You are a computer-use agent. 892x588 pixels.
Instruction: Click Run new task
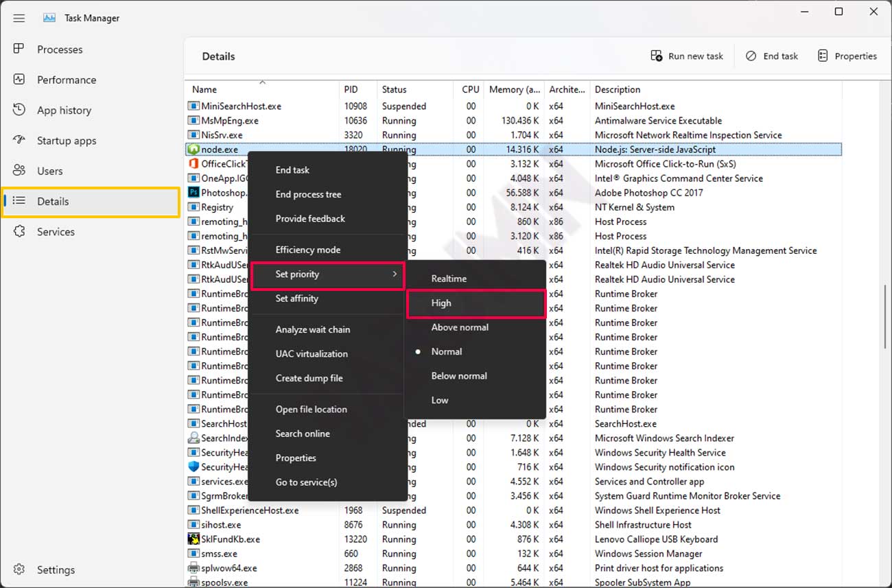[687, 56]
